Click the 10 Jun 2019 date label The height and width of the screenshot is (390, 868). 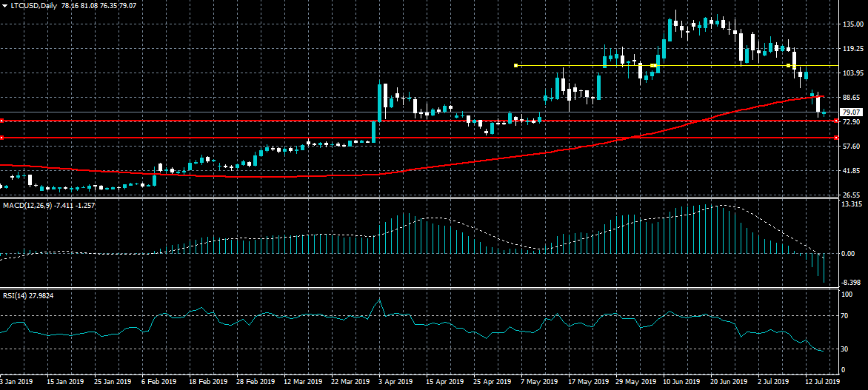[682, 382]
